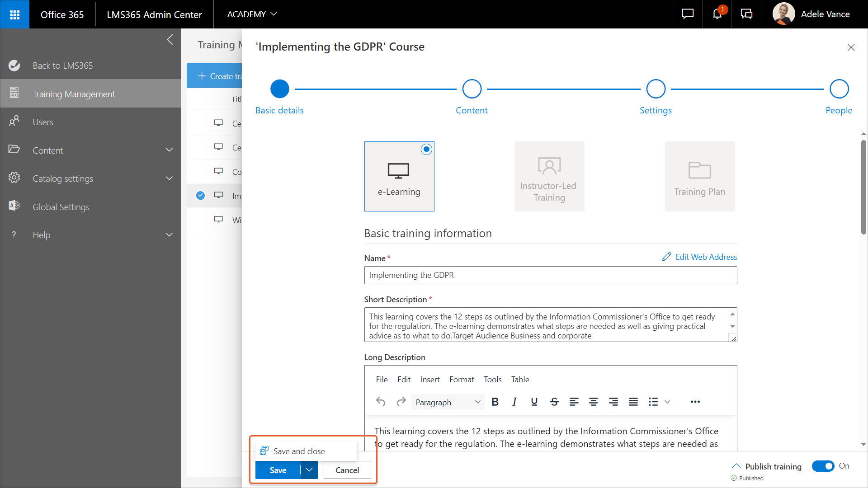The width and height of the screenshot is (868, 488).
Task: Open the Format menu in editor
Action: pyautogui.click(x=462, y=380)
